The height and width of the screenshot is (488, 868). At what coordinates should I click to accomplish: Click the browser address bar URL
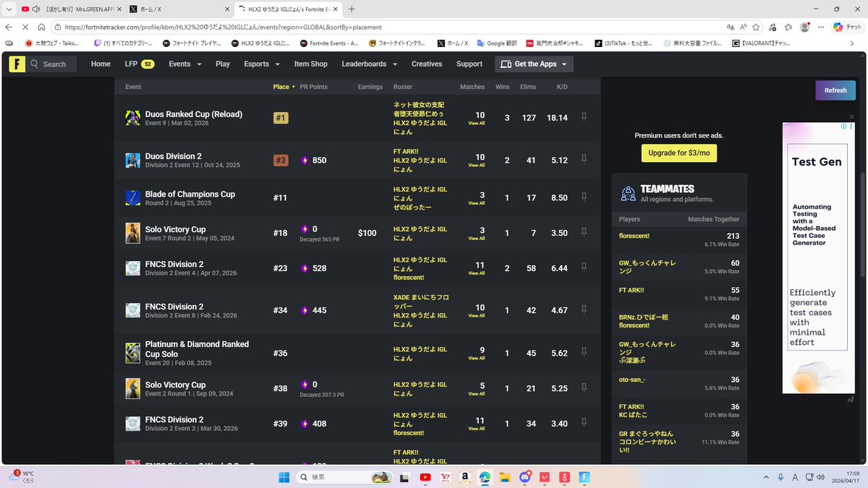pos(223,27)
